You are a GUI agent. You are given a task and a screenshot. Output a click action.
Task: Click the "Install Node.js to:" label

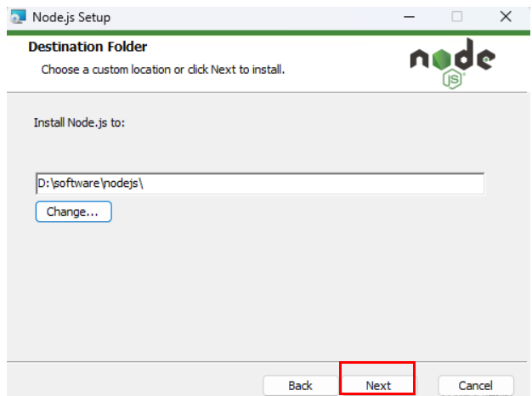[79, 122]
